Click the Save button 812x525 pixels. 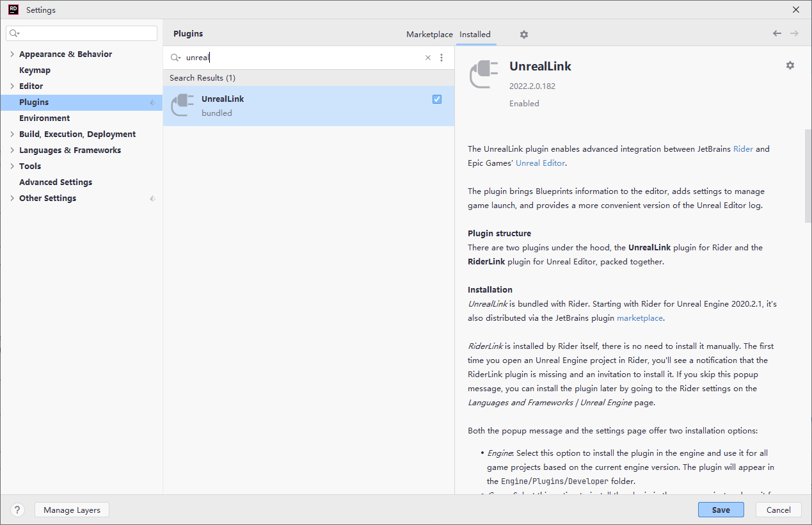(x=721, y=510)
